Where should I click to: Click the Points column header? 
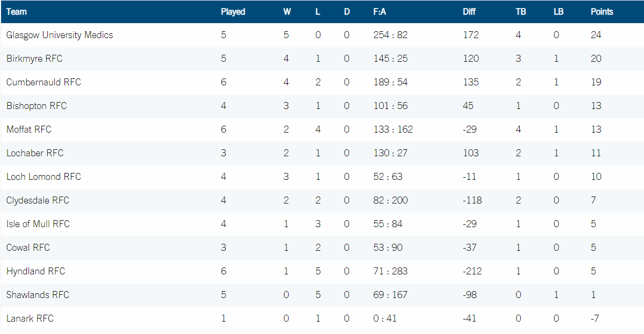602,12
